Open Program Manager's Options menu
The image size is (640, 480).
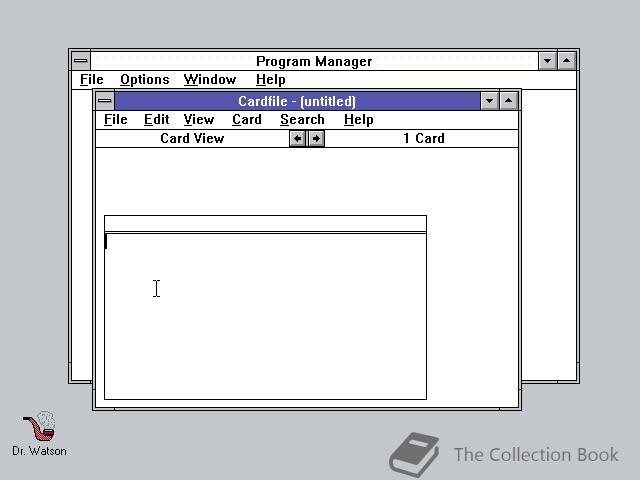(x=144, y=80)
